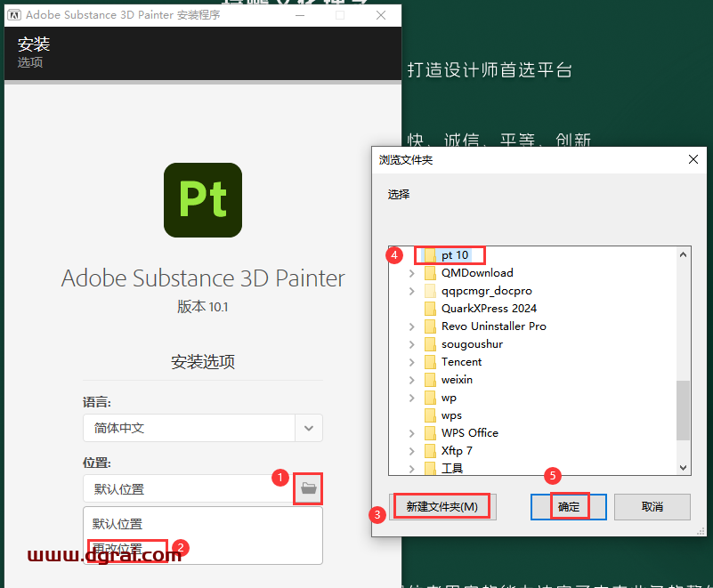Click the WPS Office folder icon

[433, 433]
